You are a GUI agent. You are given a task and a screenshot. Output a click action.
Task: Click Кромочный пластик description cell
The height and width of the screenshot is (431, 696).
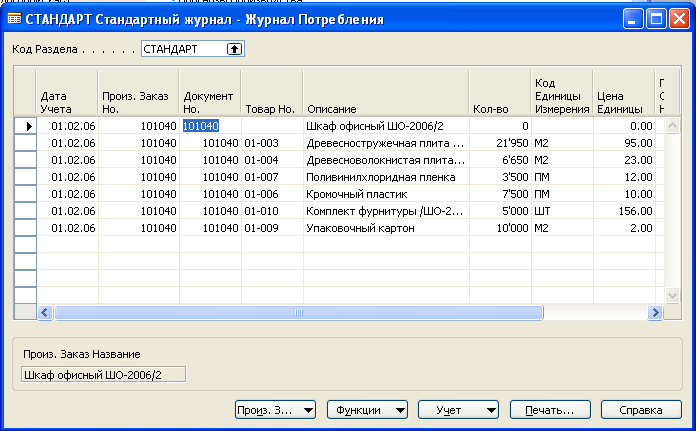click(386, 194)
